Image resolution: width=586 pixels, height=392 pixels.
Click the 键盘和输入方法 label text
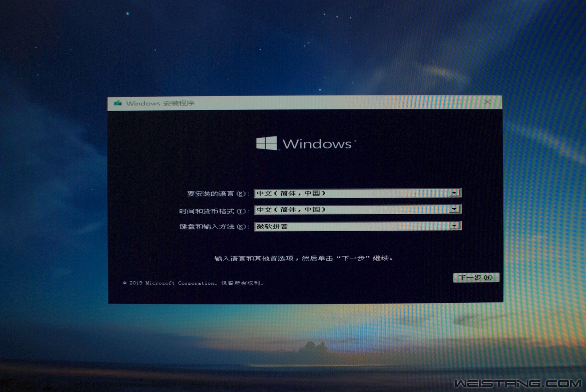pos(214,227)
